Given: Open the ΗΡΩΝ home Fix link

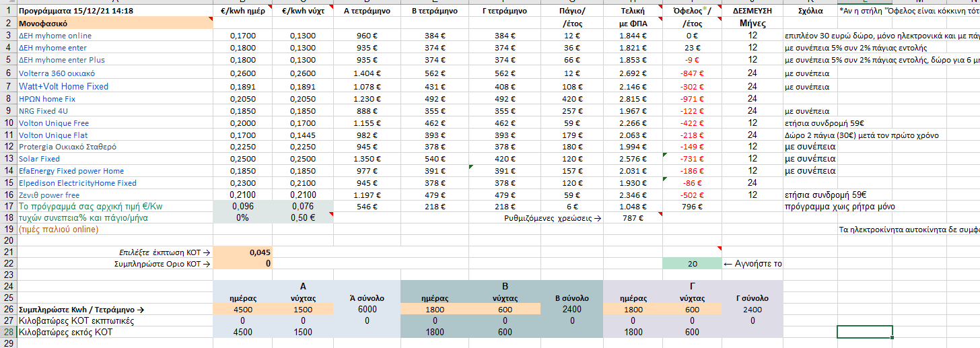Looking at the screenshot, I should coord(47,98).
